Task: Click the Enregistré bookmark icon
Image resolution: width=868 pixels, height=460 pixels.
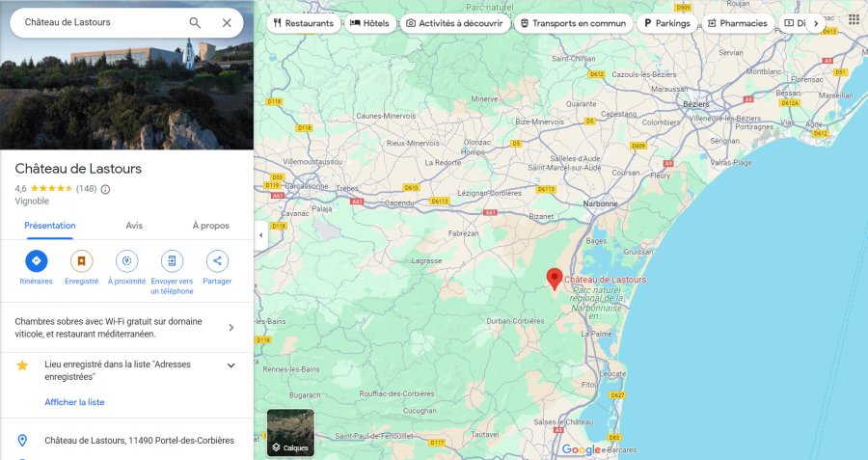Action: (x=81, y=261)
